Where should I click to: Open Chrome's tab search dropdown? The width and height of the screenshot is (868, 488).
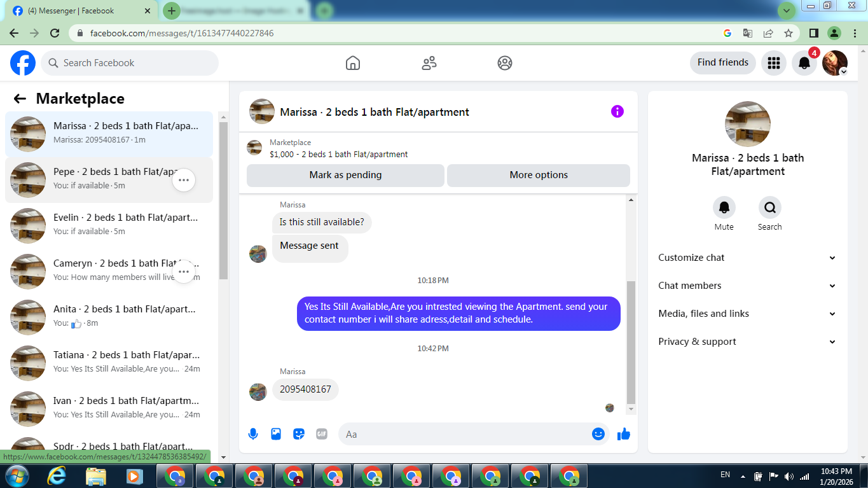coord(787,10)
